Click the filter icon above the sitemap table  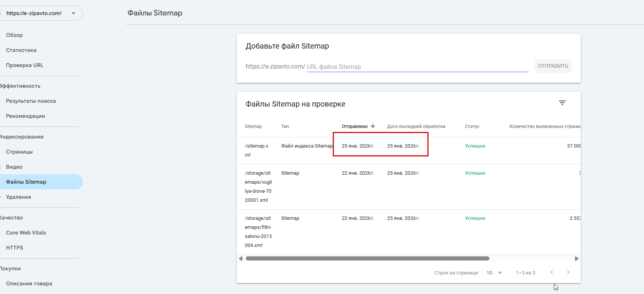click(x=562, y=103)
